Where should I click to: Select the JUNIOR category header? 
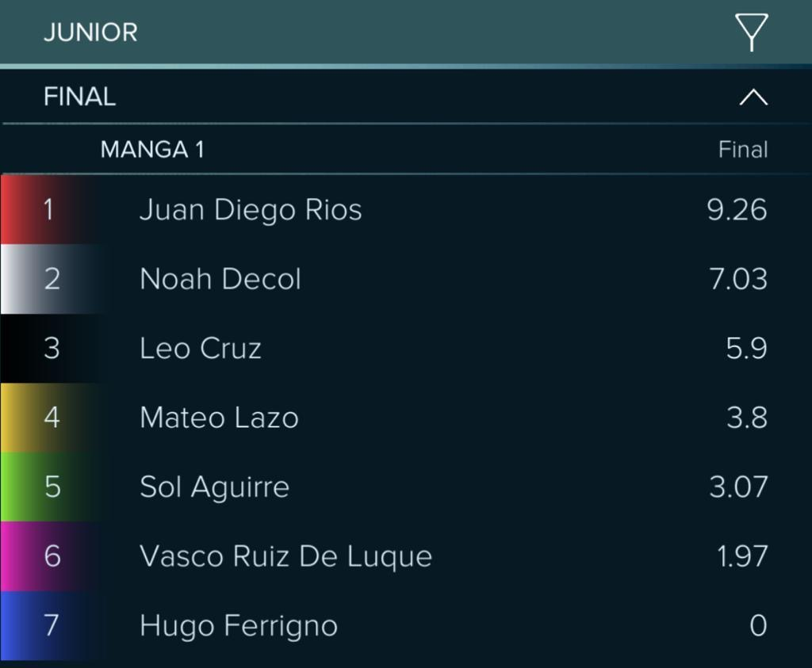(90, 32)
